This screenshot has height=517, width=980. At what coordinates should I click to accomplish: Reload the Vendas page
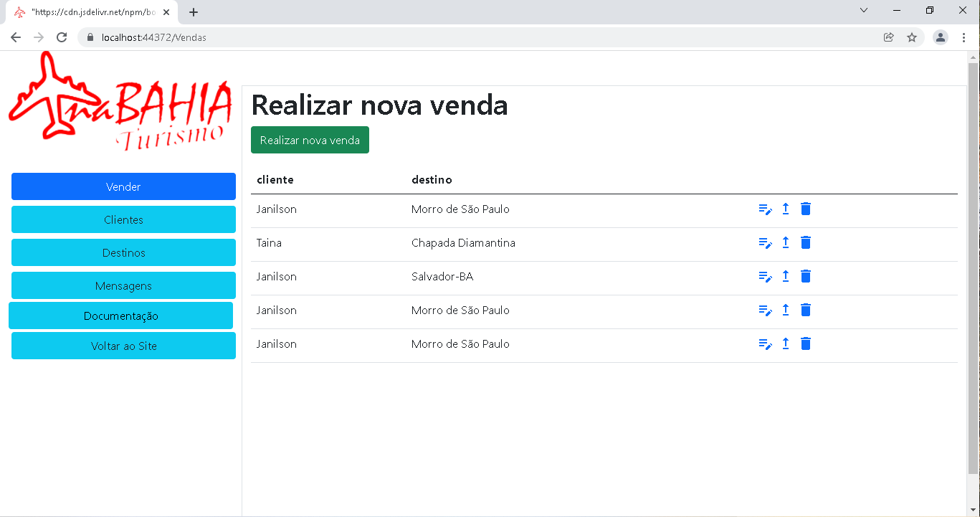point(62,37)
